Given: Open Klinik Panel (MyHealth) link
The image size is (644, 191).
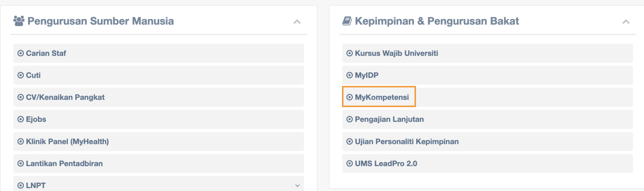Looking at the screenshot, I should tap(159, 142).
